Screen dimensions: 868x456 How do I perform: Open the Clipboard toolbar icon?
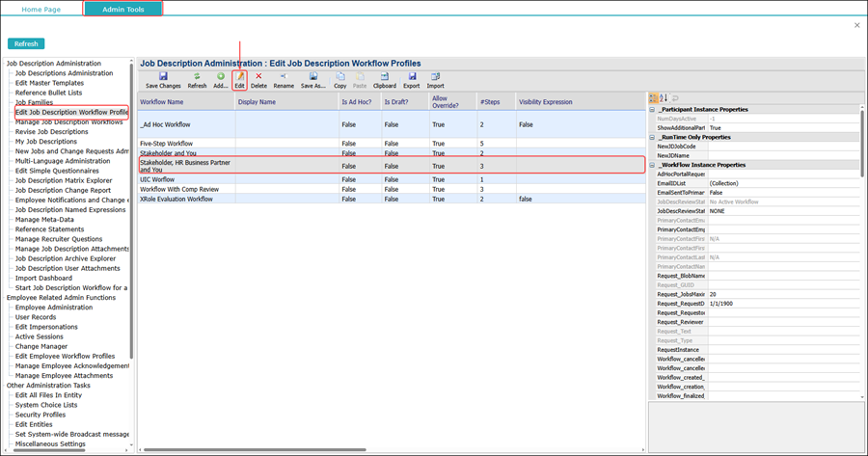(x=385, y=76)
